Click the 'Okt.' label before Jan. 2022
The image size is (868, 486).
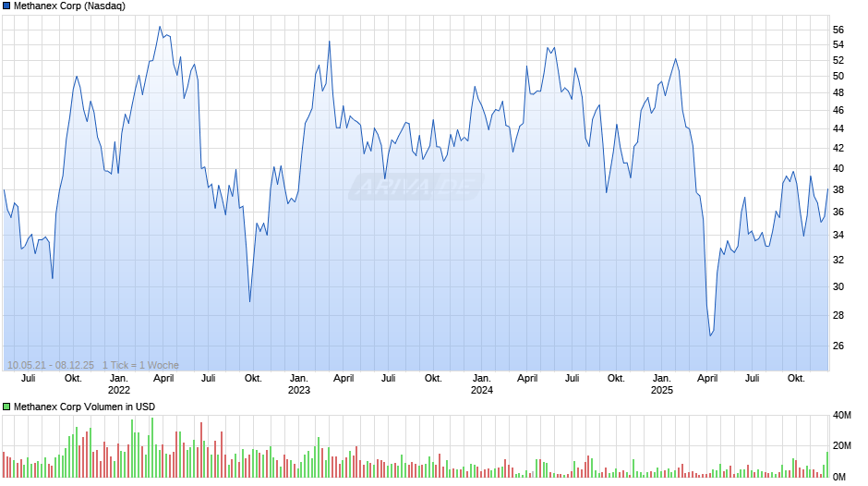pyautogui.click(x=73, y=379)
